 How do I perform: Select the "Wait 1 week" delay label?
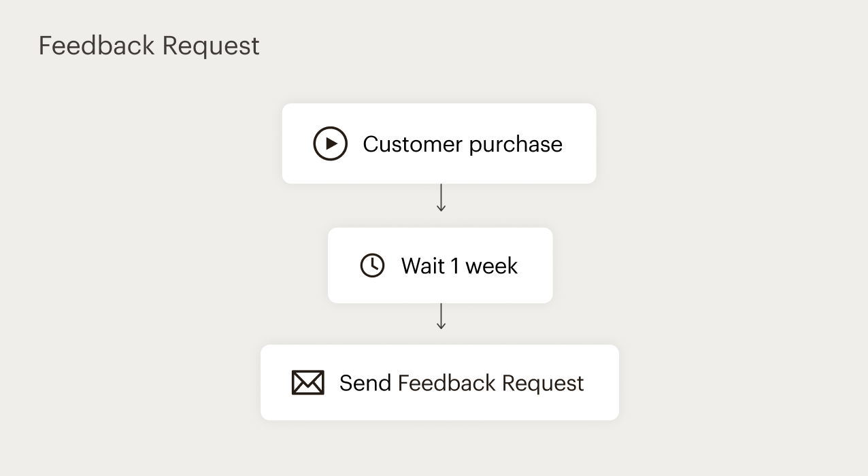pos(459,266)
